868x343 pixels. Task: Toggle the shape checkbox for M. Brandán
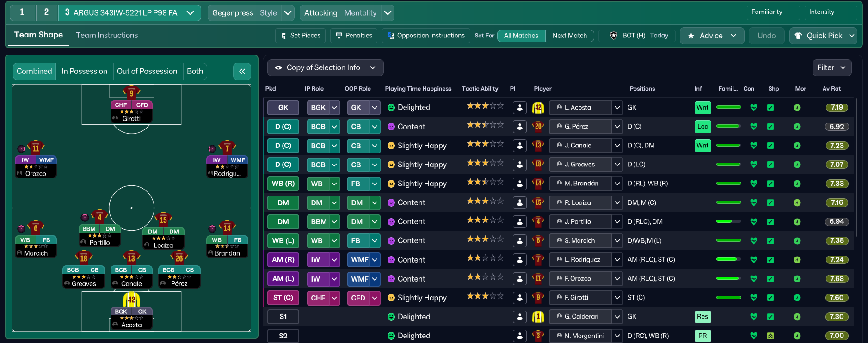click(770, 184)
